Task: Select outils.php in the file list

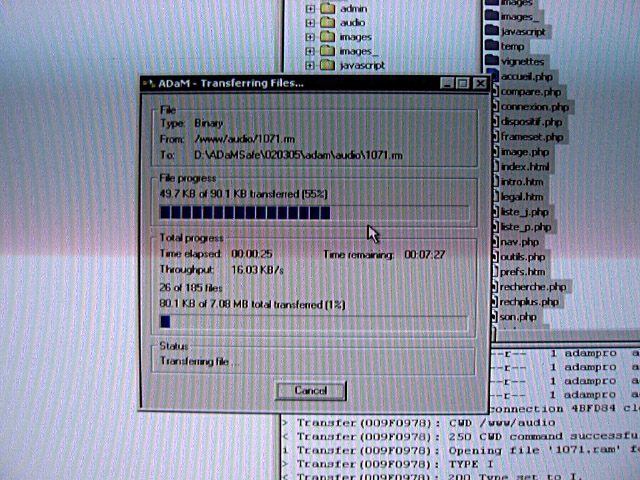Action: tap(522, 257)
